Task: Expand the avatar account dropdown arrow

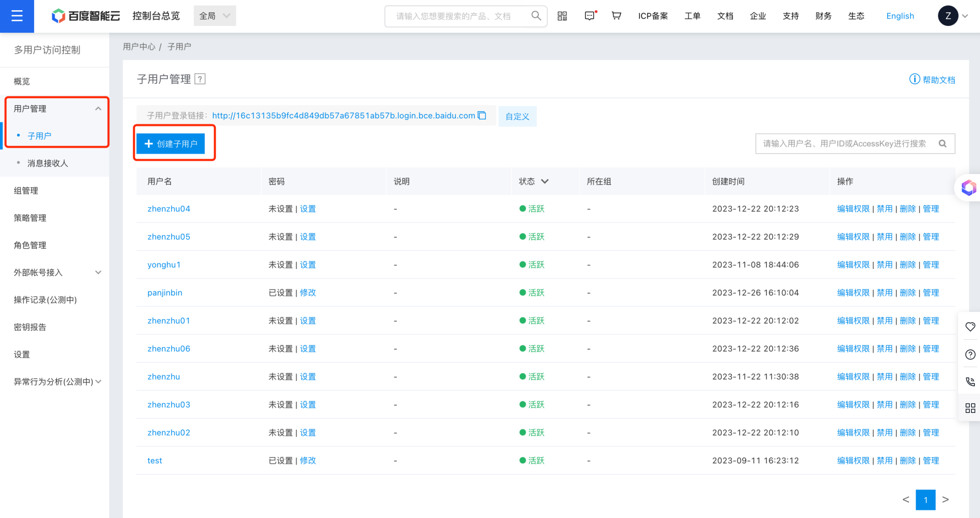Action: tap(965, 16)
